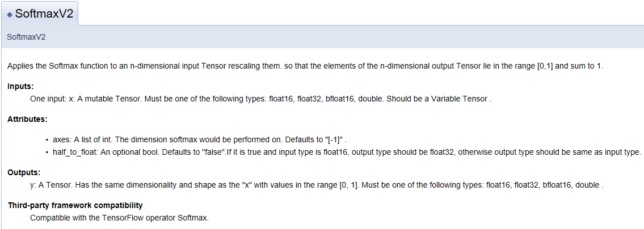This screenshot has height=229, width=644.
Task: Click the Softmax function summary sentence
Action: tap(305, 66)
